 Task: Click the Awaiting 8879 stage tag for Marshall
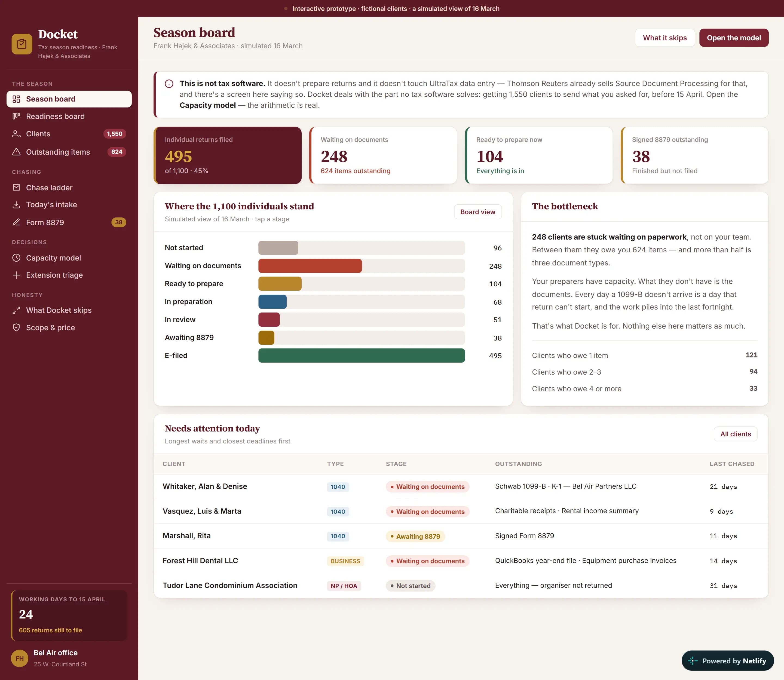point(415,536)
